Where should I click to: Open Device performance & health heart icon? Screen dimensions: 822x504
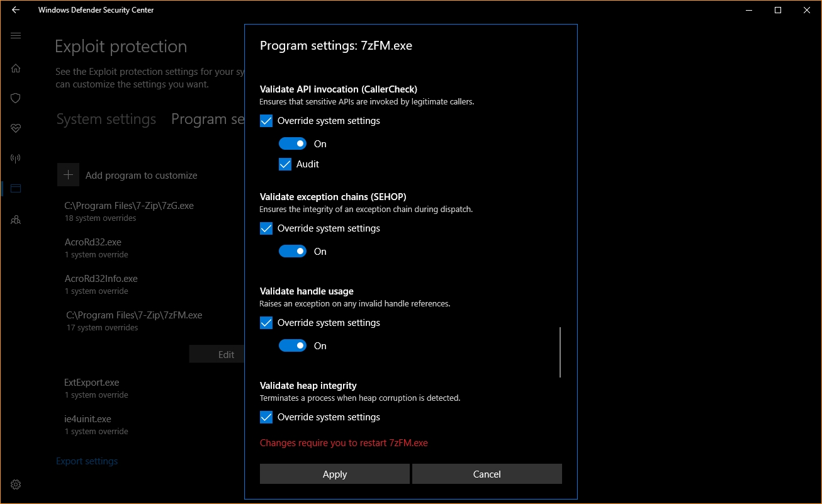click(16, 128)
